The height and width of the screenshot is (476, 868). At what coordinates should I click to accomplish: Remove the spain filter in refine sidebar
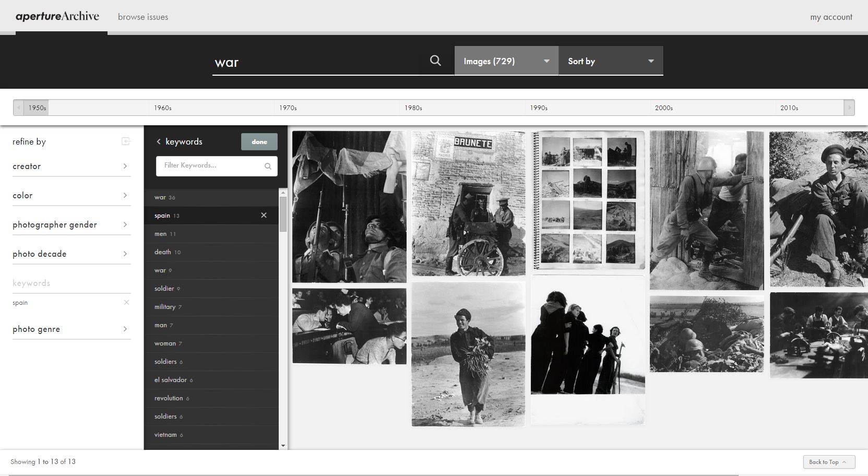(126, 303)
